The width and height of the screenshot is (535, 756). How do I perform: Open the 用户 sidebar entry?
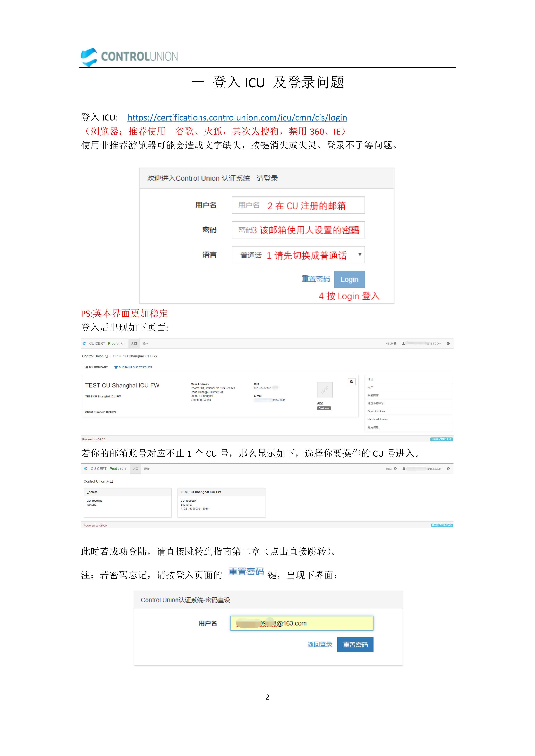(408, 387)
